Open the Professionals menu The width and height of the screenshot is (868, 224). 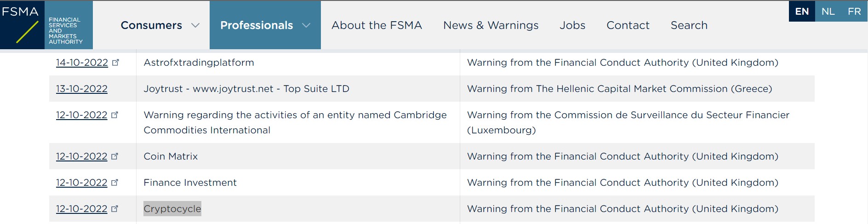coord(257,25)
